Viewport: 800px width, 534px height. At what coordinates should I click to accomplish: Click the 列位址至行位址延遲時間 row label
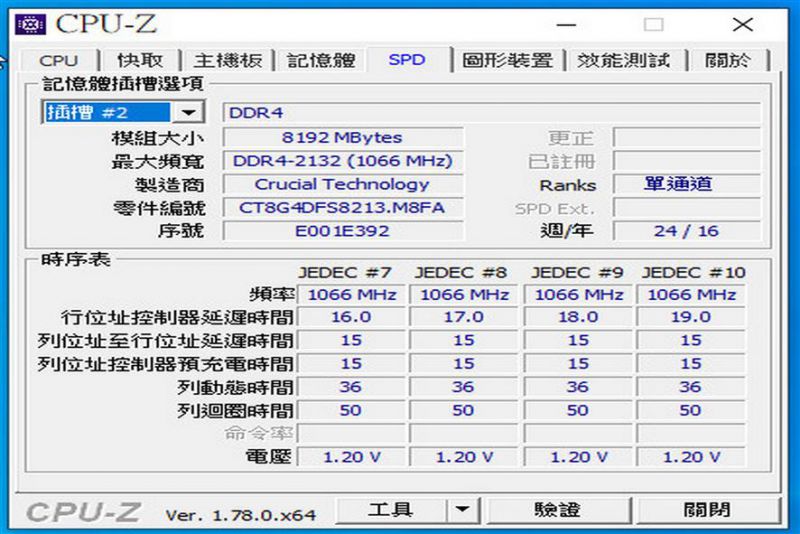[x=165, y=341]
